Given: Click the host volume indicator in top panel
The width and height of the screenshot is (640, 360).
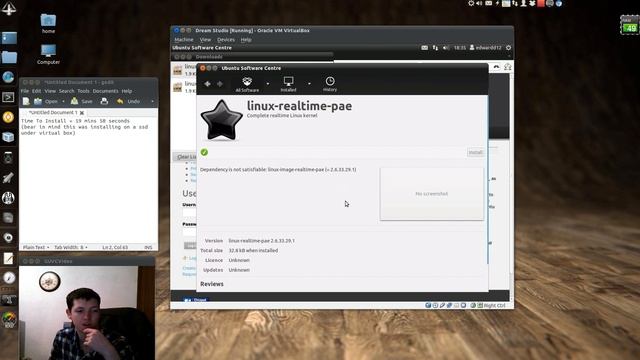Looking at the screenshot, I should pyautogui.click(x=479, y=3).
